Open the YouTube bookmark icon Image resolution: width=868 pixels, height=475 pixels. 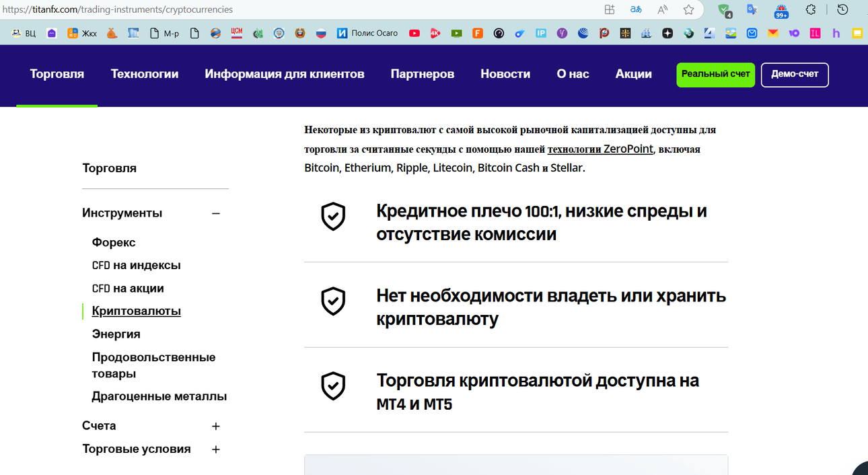pyautogui.click(x=414, y=33)
